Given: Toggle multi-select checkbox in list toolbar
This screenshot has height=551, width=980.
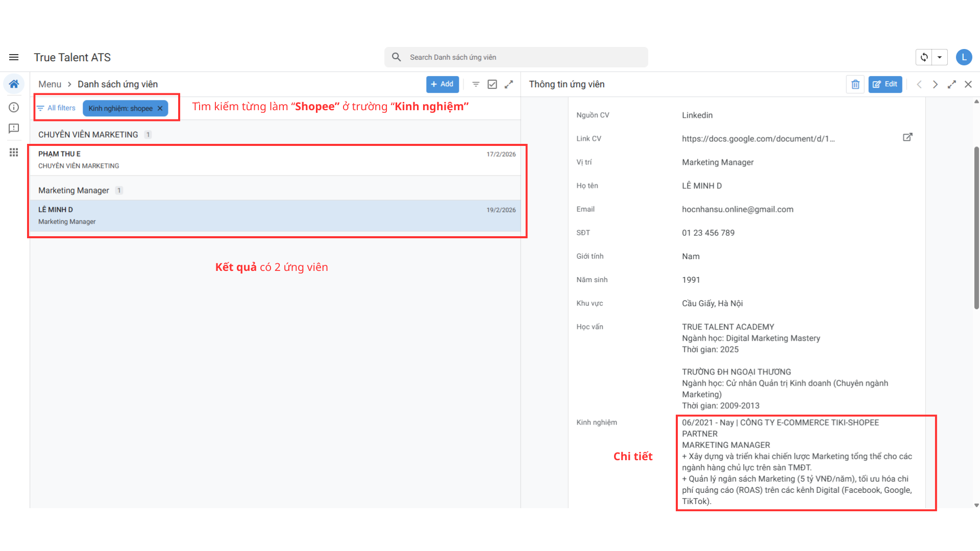Looking at the screenshot, I should pos(492,84).
